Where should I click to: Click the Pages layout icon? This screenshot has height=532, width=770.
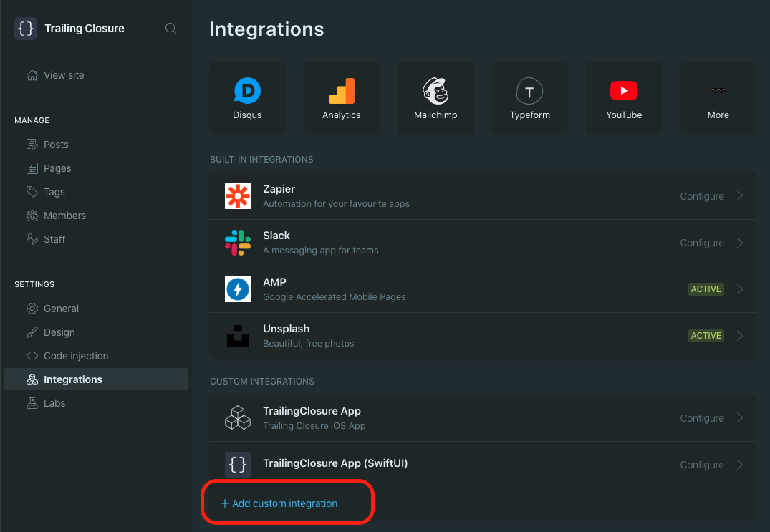pyautogui.click(x=32, y=168)
